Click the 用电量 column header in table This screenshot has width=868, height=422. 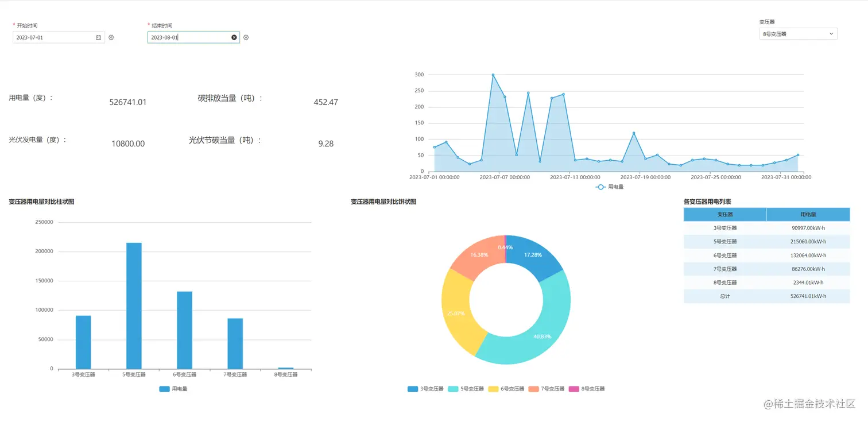pyautogui.click(x=808, y=215)
